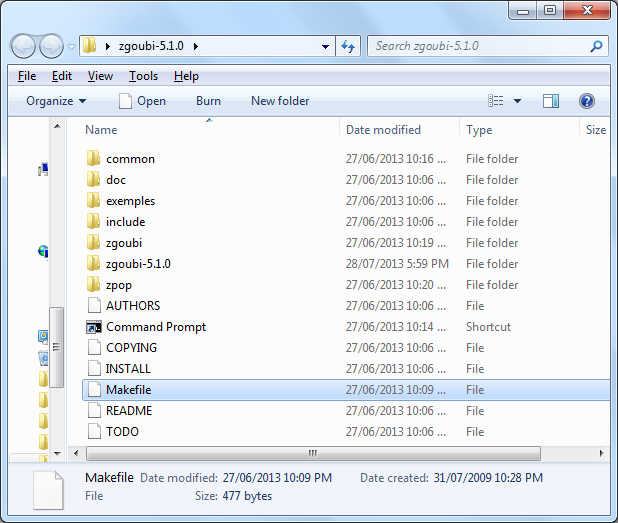The image size is (618, 523).
Task: Click the 'COPYING' file name
Action: tap(131, 348)
